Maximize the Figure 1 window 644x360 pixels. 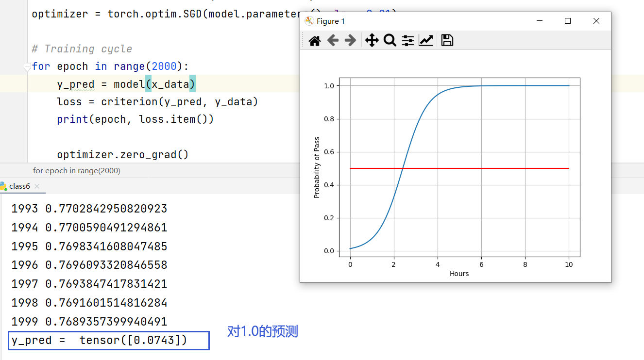point(568,21)
